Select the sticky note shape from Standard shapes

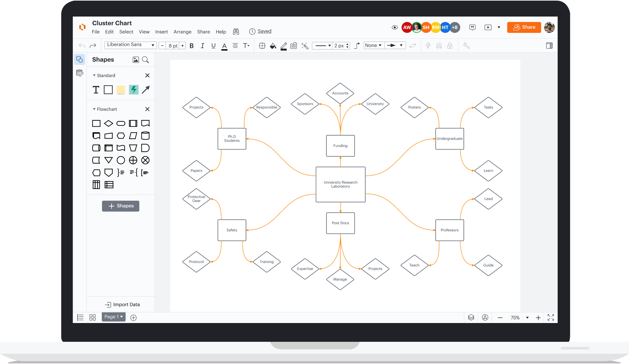point(120,90)
